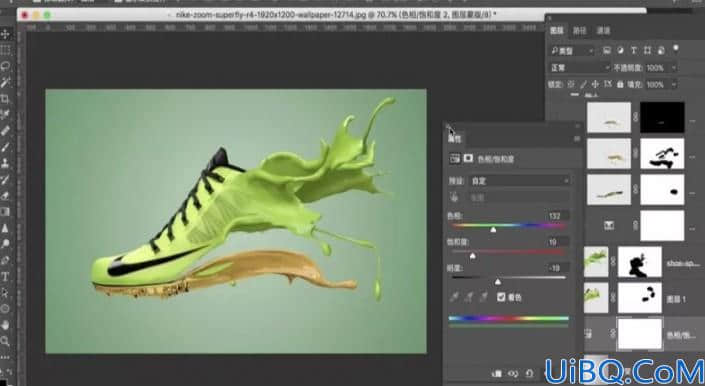Select the Healing Brush tool
This screenshot has height=386, width=705.
(x=5, y=131)
